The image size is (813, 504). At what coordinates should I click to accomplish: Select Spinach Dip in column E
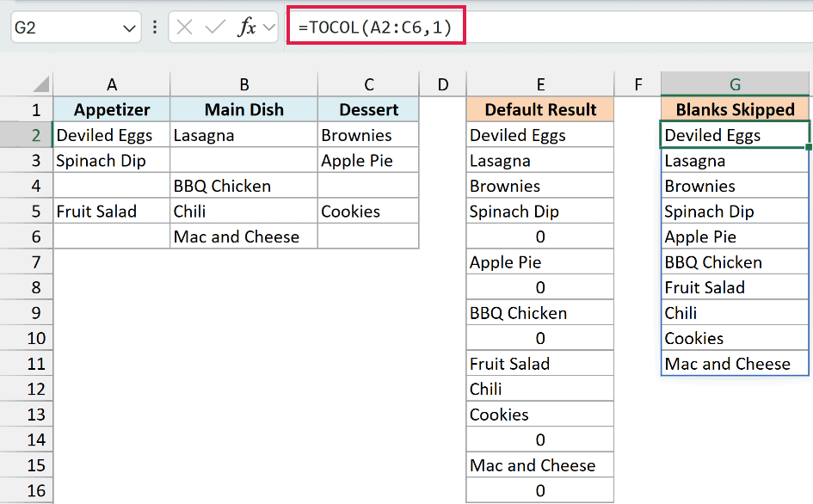coord(540,211)
